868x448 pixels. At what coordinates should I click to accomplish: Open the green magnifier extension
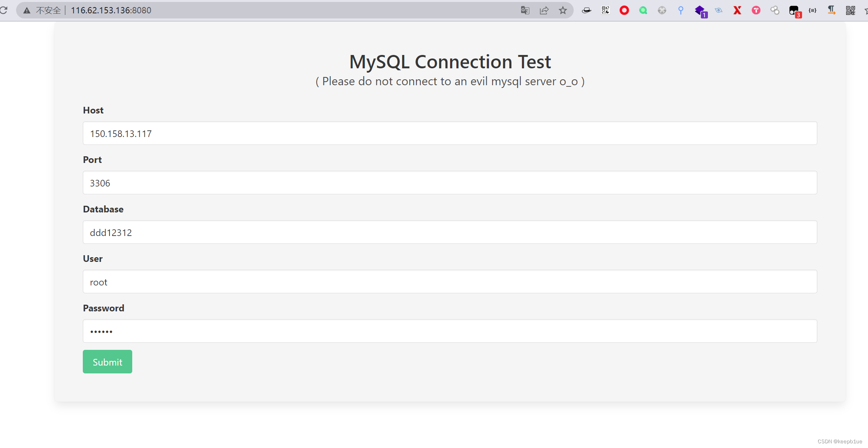click(643, 11)
